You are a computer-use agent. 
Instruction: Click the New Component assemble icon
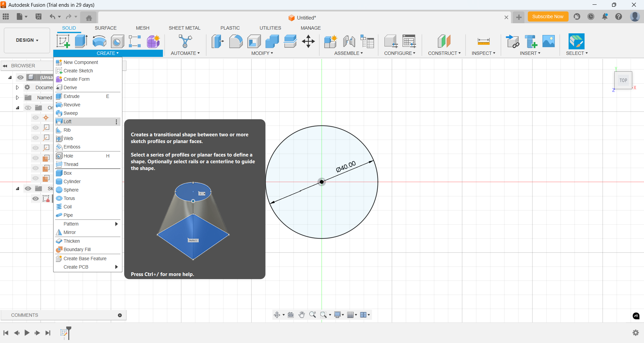[x=331, y=41]
